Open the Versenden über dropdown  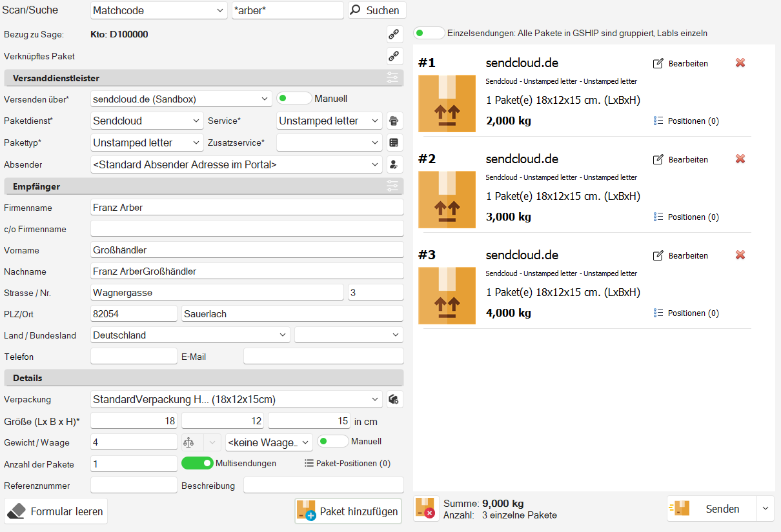pos(181,99)
